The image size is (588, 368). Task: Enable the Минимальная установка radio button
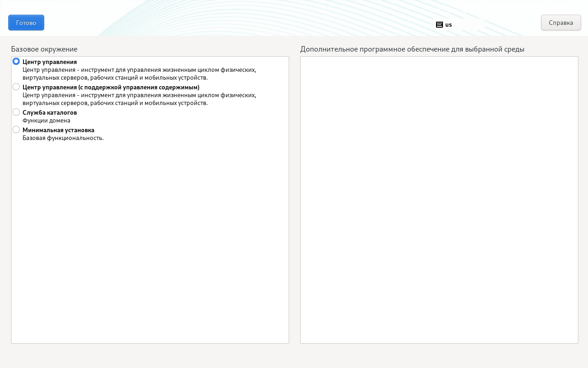[16, 129]
